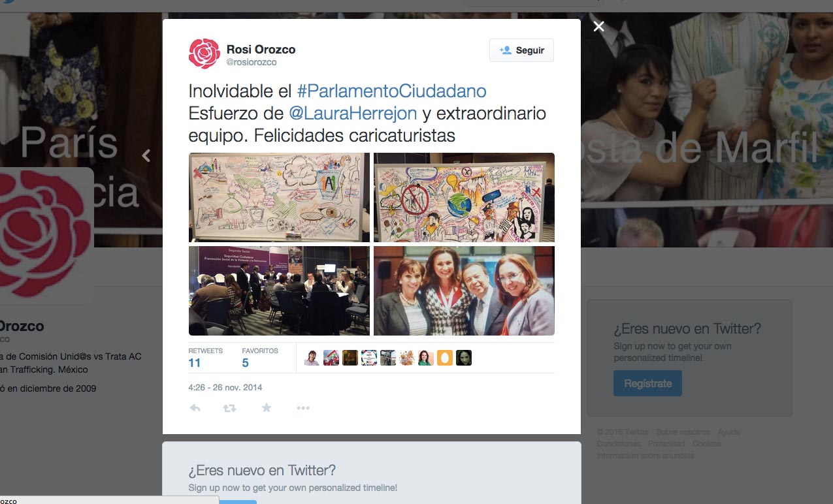View the colorful caricature whiteboard photo
This screenshot has height=504, width=833.
click(464, 197)
